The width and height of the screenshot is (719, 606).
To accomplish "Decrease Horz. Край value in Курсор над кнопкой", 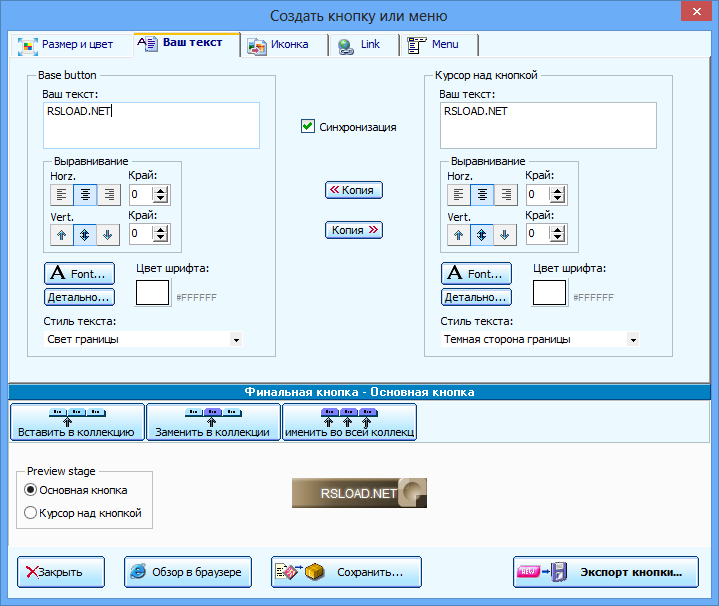I will tap(558, 199).
